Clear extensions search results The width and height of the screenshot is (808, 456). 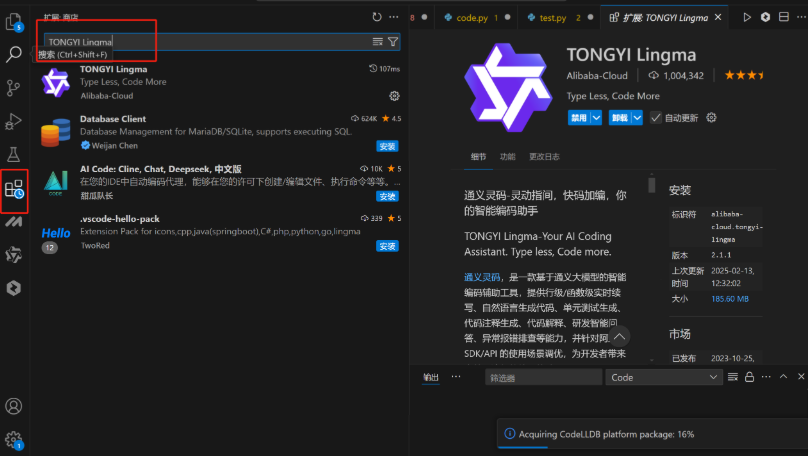click(x=378, y=42)
